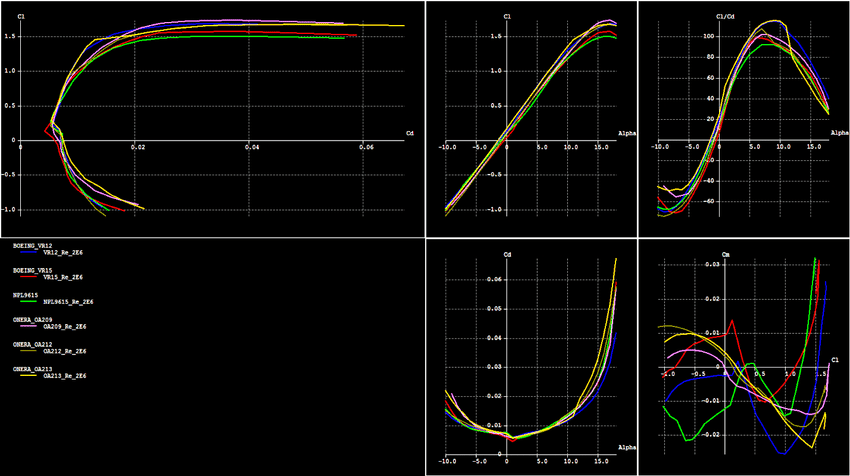Click the NPL9615_Re_2E6 polar label
850x476 pixels.
tap(68, 301)
